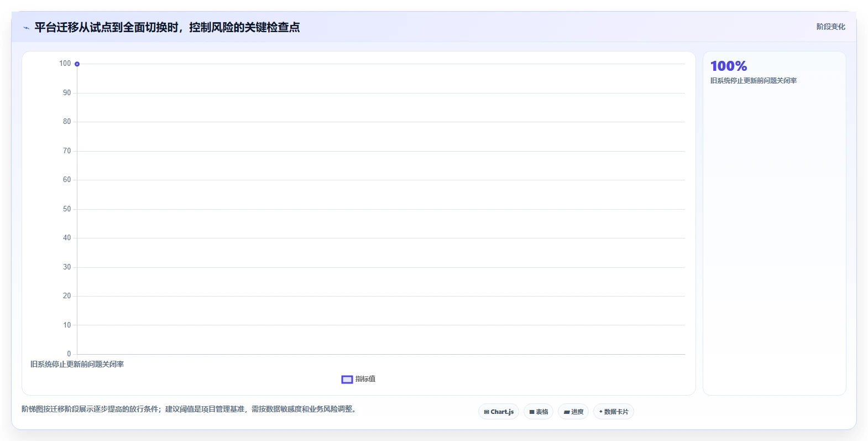
Task: Click the y-axis tick label 0
Action: 69,354
